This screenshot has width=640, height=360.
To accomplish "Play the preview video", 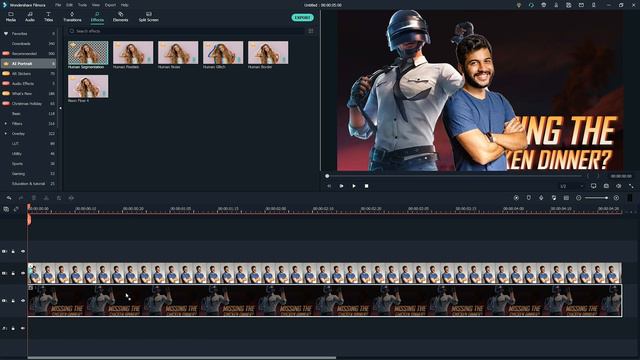I will coord(354,186).
